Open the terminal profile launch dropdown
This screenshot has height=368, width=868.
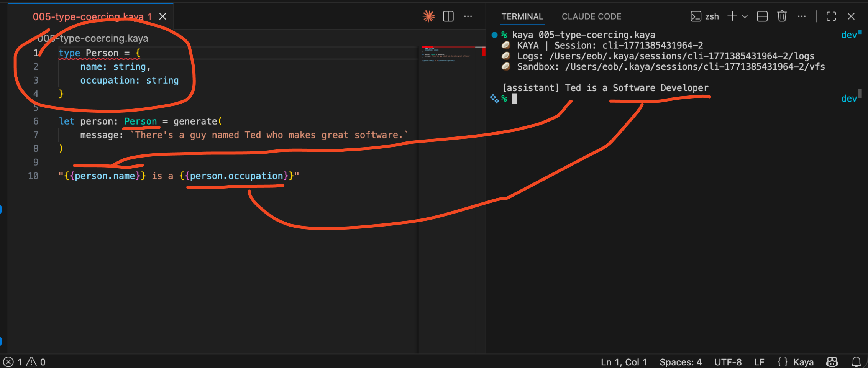[745, 16]
